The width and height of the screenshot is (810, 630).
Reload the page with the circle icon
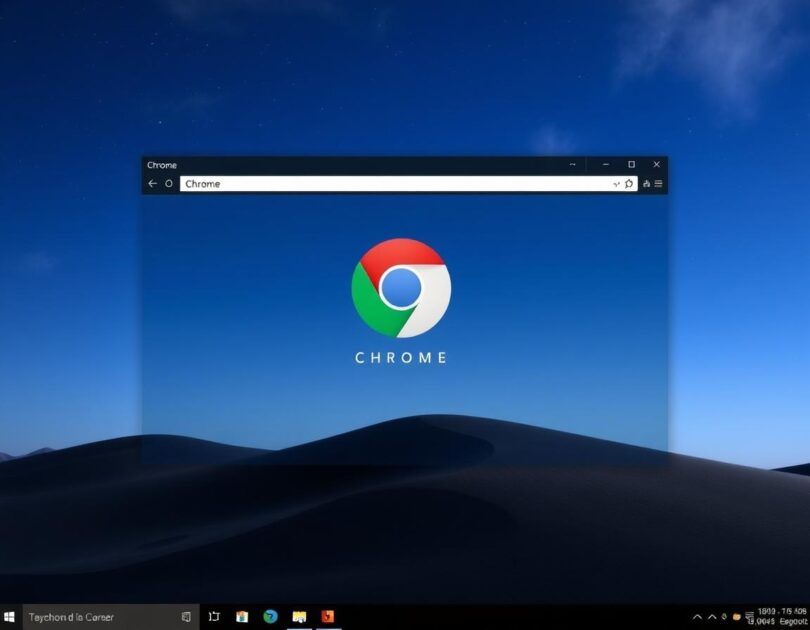pyautogui.click(x=169, y=183)
